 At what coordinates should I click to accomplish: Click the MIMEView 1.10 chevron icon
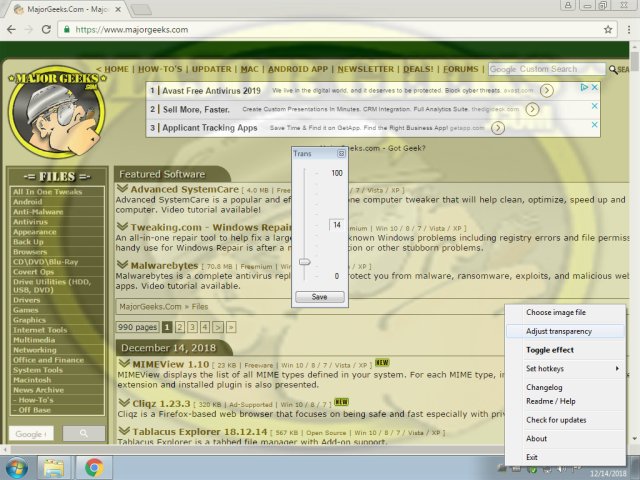[124, 363]
